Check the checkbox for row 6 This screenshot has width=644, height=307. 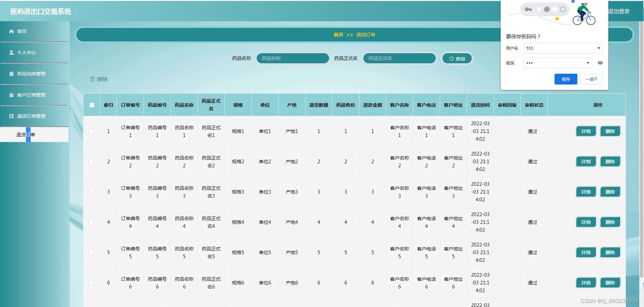click(x=91, y=283)
